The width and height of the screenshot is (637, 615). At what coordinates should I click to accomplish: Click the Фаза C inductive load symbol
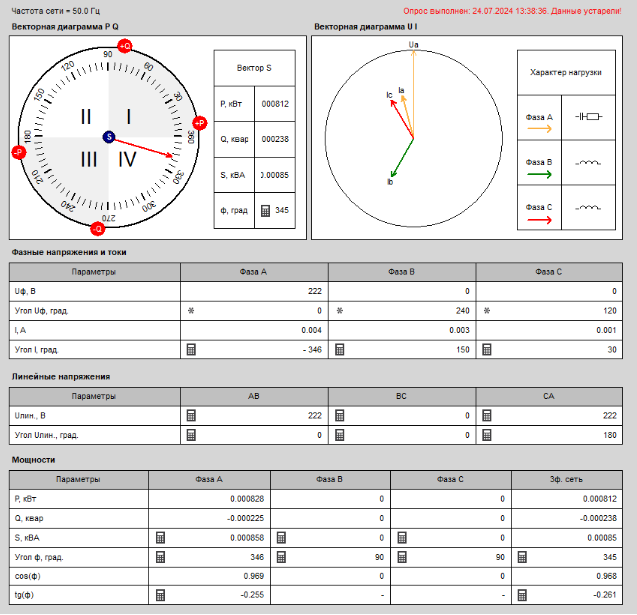[588, 208]
